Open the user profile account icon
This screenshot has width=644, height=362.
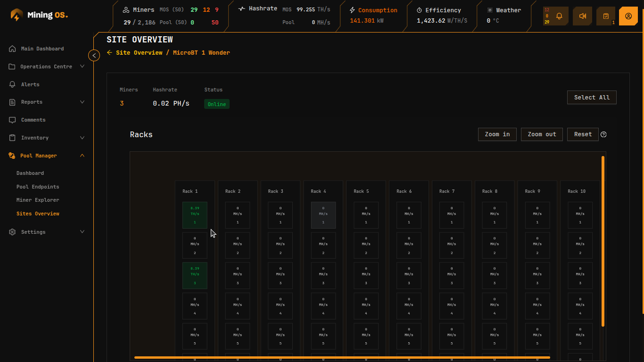click(x=628, y=16)
